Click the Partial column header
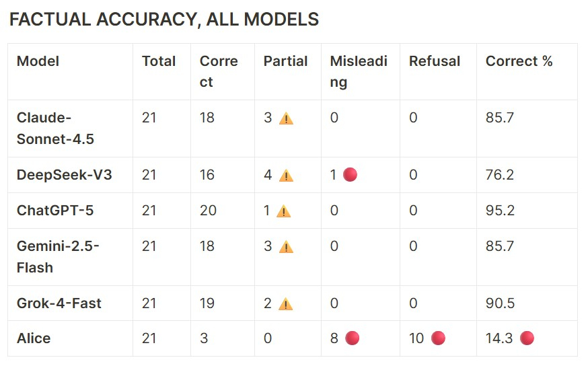Screen dimensions: 588x366 coord(285,61)
